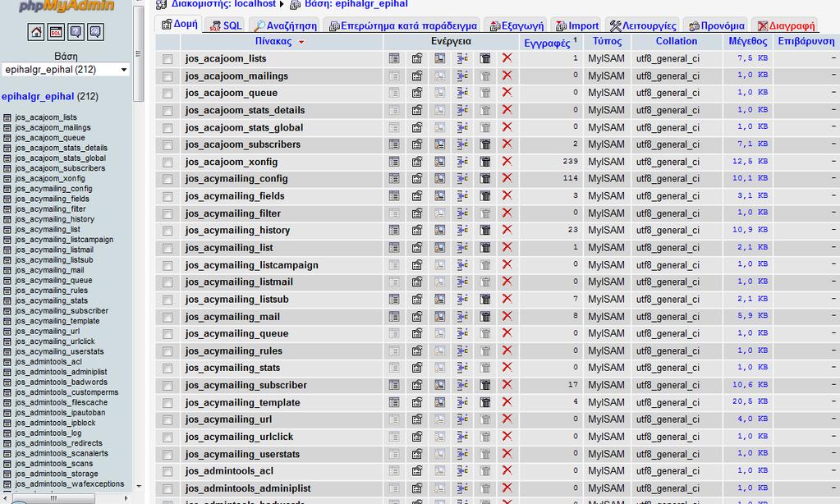
Task: Check the jos_acymailing_mail row checkbox
Action: [168, 317]
